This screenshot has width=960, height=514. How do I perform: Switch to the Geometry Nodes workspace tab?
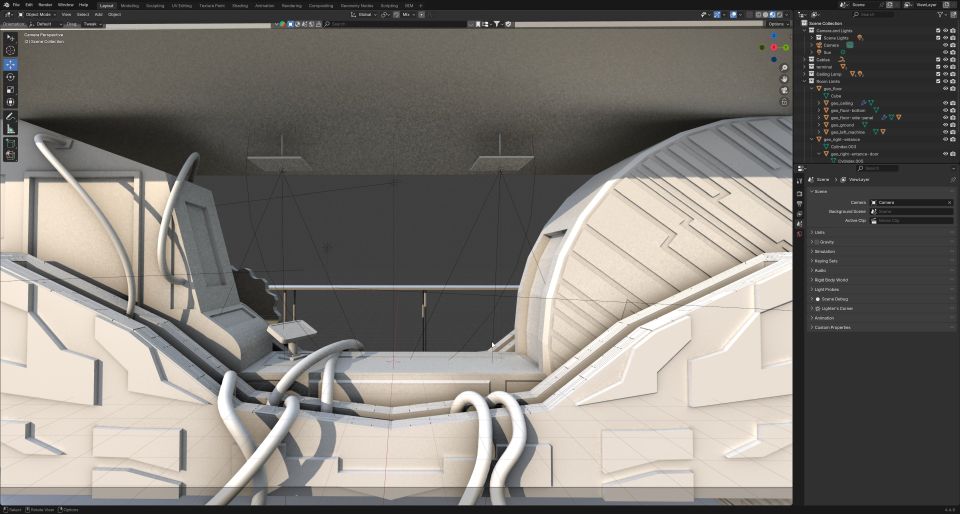click(358, 6)
